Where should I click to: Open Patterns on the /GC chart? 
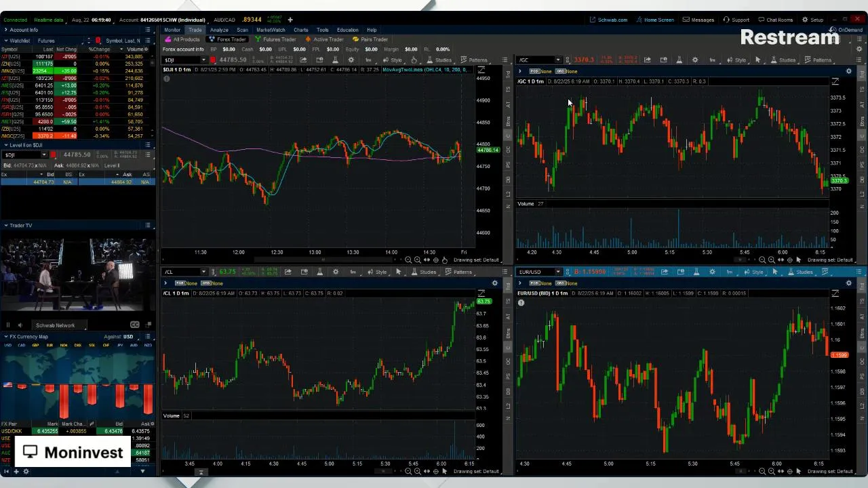click(818, 60)
